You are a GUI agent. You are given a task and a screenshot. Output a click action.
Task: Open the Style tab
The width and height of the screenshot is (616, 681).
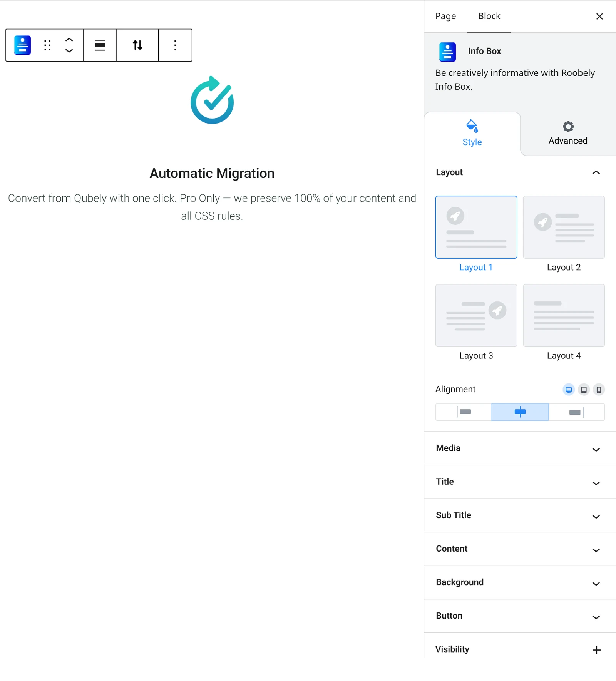[472, 134]
